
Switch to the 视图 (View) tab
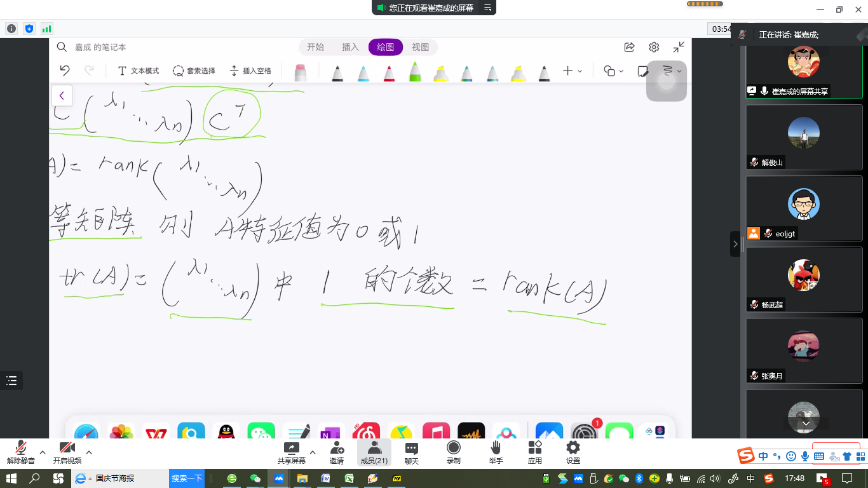420,47
